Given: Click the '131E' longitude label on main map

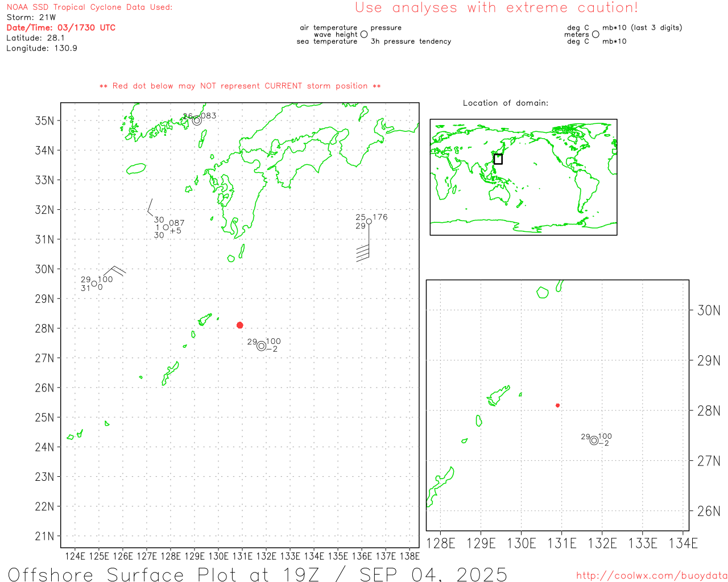Looking at the screenshot, I should [x=242, y=556].
